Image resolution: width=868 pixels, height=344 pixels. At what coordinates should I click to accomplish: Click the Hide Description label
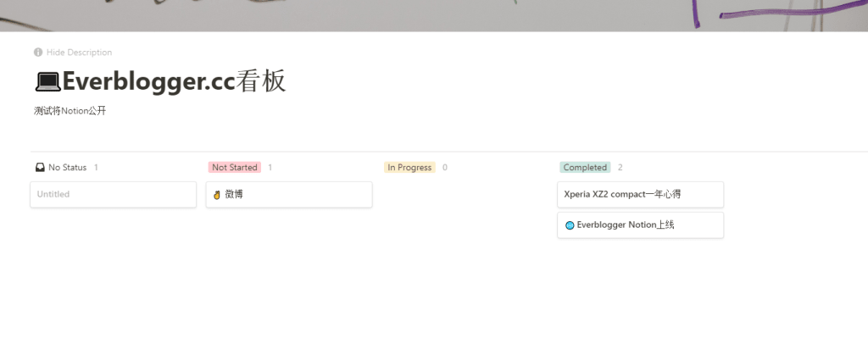(79, 52)
